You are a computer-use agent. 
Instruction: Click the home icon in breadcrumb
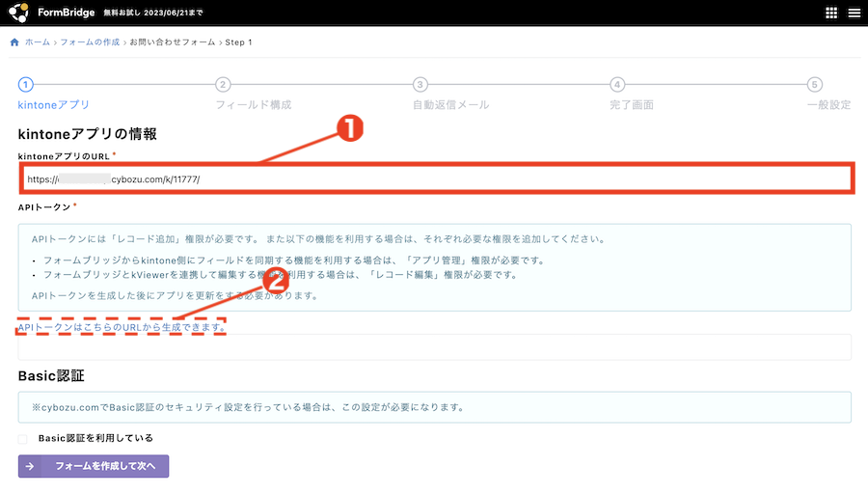[14, 42]
